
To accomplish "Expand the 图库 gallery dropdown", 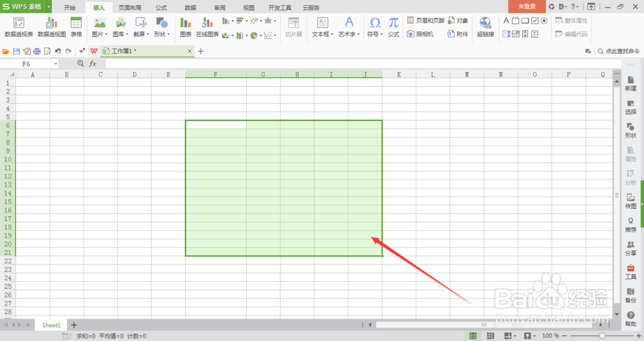I will [127, 35].
